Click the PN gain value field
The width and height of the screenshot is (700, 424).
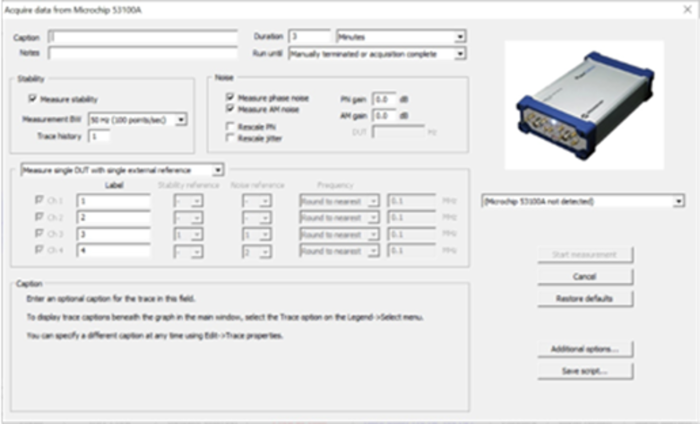coord(385,99)
